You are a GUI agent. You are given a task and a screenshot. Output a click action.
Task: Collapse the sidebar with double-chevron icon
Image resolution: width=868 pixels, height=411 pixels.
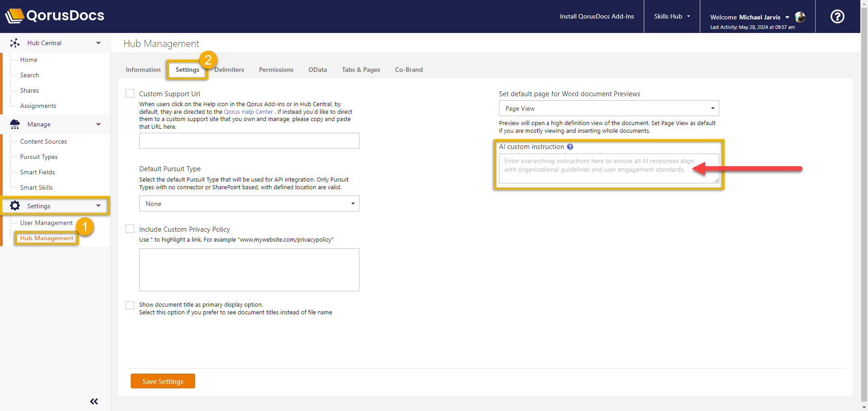[x=94, y=402]
